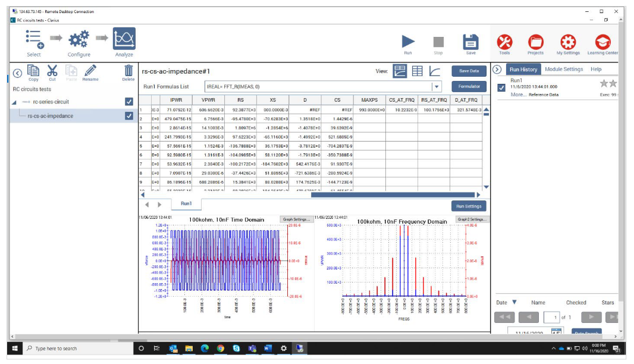Save the project with the Save icon
The height and width of the screenshot is (364, 634).
(470, 42)
